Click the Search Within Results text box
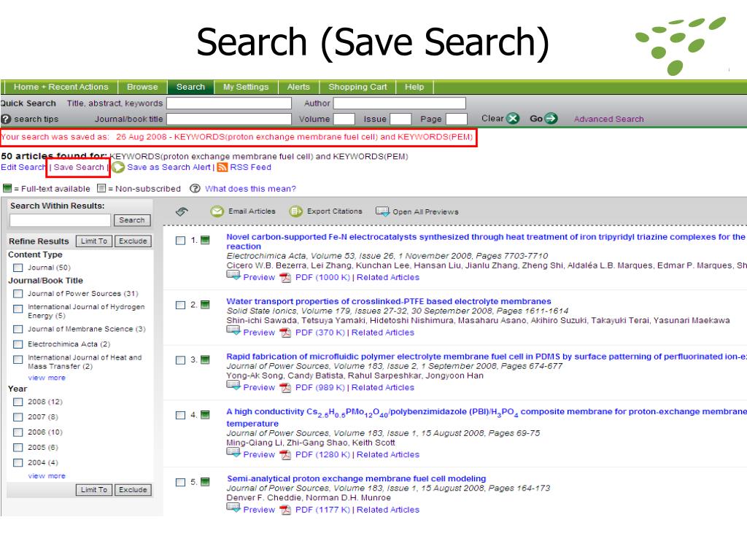This screenshot has height=560, width=747. pyautogui.click(x=60, y=220)
